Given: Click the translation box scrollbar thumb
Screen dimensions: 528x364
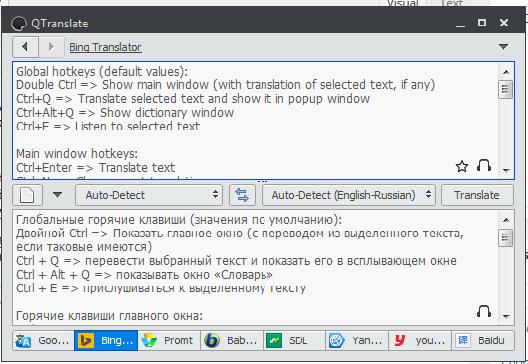Looking at the screenshot, I should (505, 238).
